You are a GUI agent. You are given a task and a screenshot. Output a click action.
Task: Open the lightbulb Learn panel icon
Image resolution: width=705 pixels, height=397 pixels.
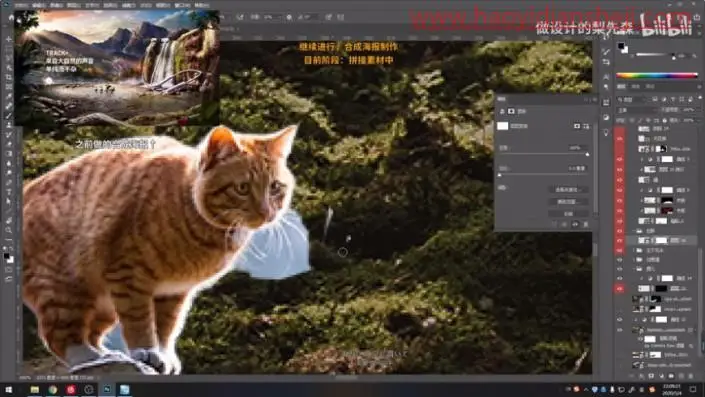[606, 133]
